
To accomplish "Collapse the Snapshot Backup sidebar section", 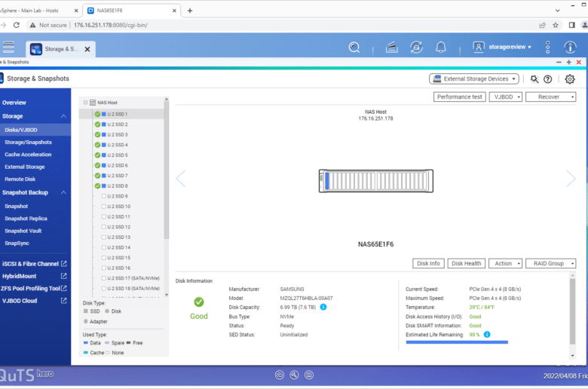I will tap(63, 192).
